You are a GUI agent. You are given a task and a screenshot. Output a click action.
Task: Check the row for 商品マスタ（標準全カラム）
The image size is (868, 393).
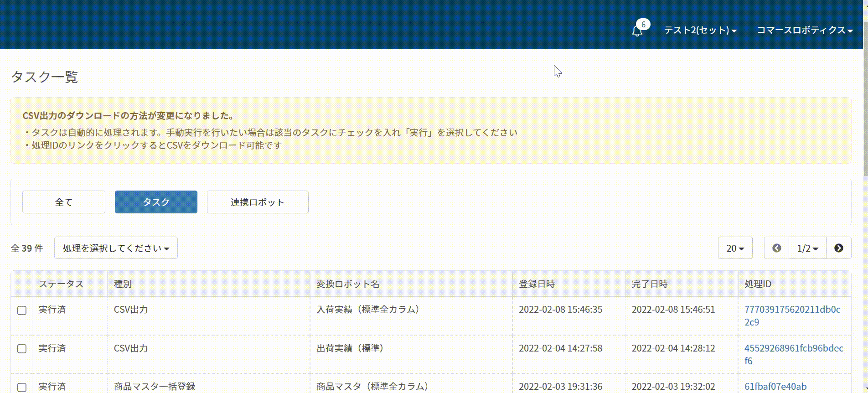coord(22,387)
